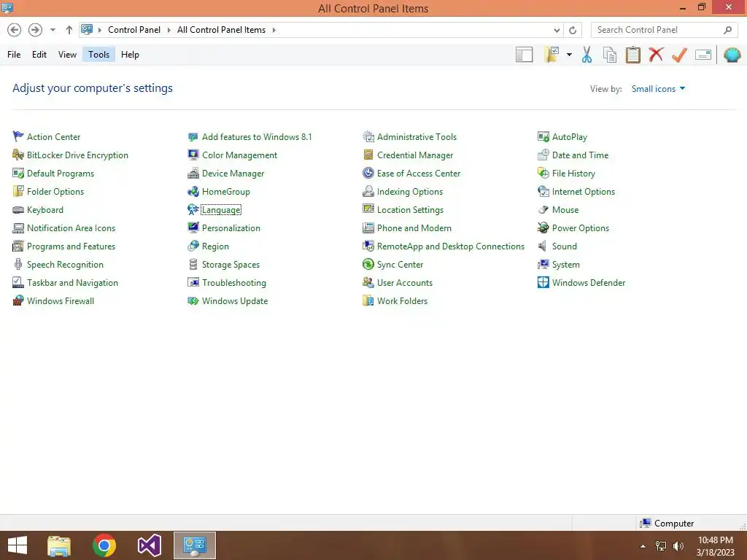Expand the root breadcrumb arrow before Control Panel
The height and width of the screenshot is (560, 747).
(99, 30)
